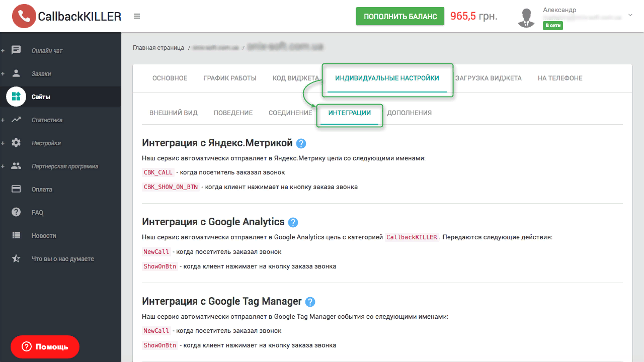
Task: Click the Интеграция с Яндекс.Метрикой heading
Action: [217, 143]
